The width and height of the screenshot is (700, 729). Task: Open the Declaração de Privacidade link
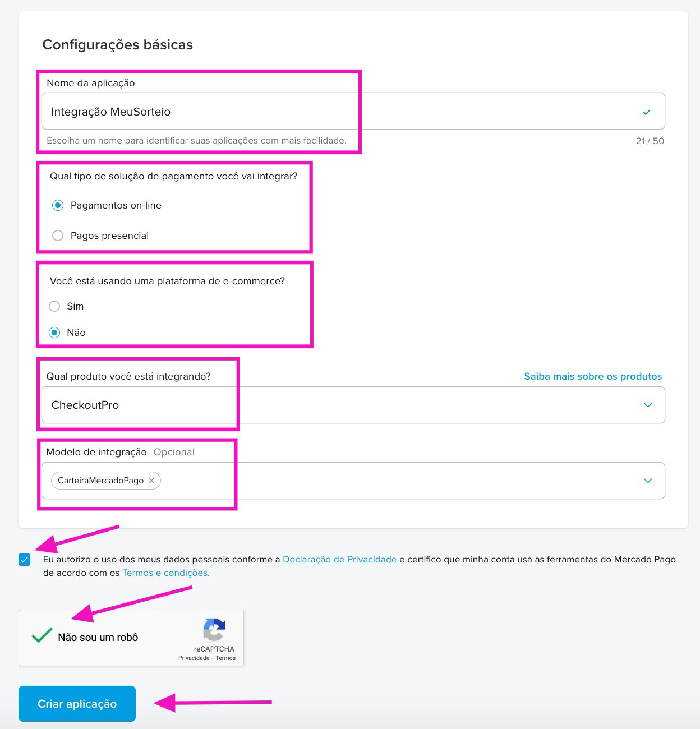pos(339,559)
